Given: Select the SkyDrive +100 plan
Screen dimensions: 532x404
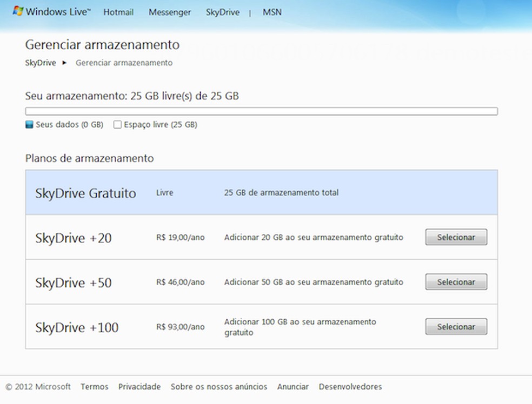Looking at the screenshot, I should pos(456,326).
